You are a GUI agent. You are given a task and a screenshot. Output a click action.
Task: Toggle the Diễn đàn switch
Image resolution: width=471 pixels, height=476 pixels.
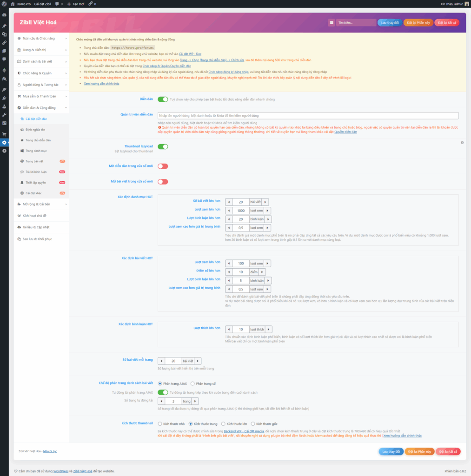(x=163, y=99)
